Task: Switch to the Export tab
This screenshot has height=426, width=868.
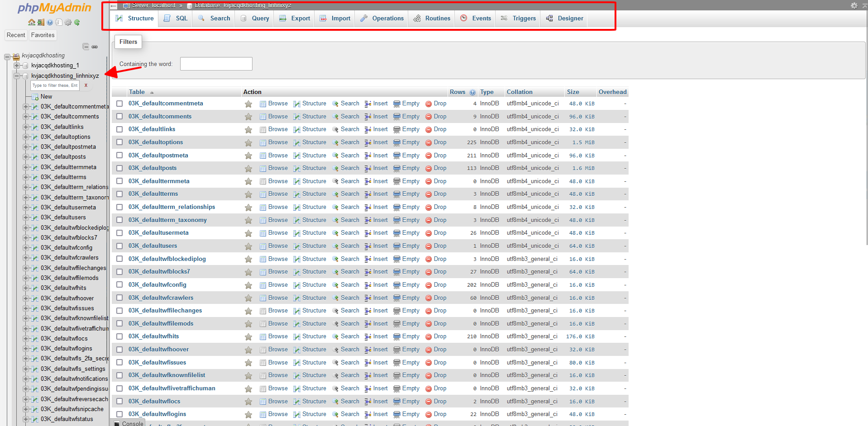Action: [295, 19]
